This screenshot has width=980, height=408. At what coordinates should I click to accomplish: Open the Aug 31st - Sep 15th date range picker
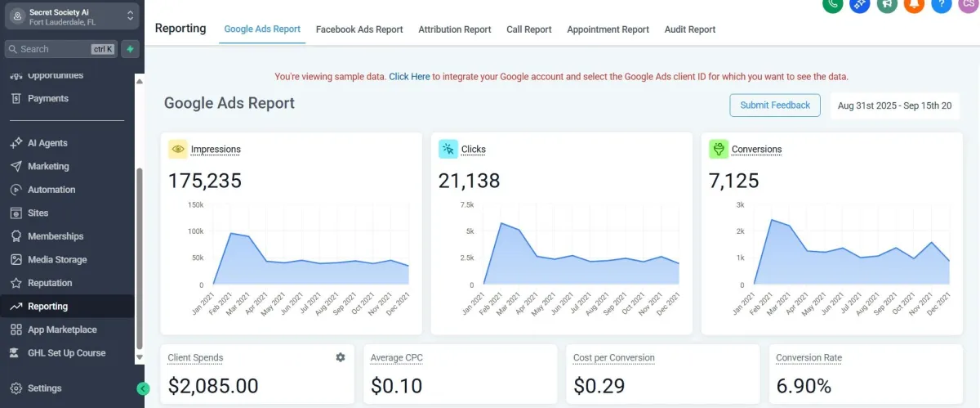895,105
